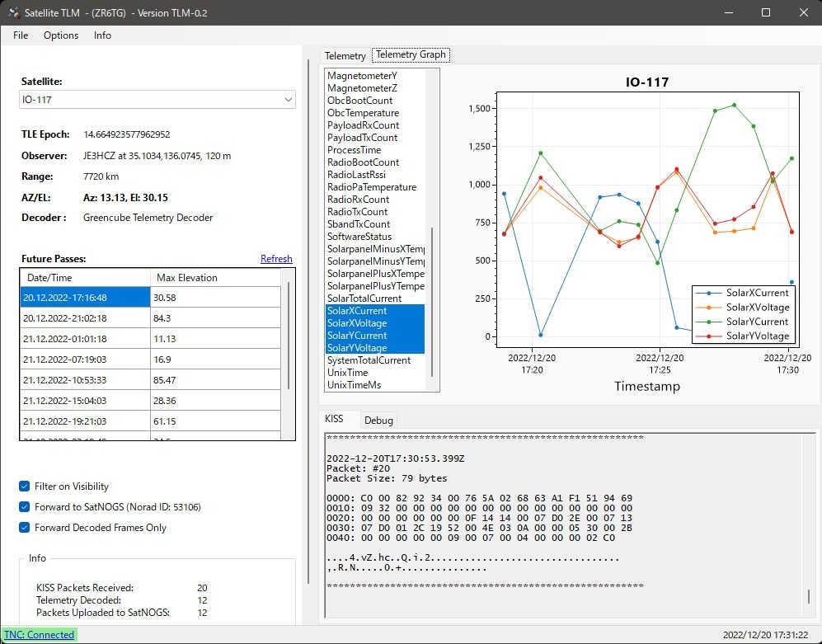Switch to the Telemetry tab
The image size is (822, 644).
tap(345, 56)
